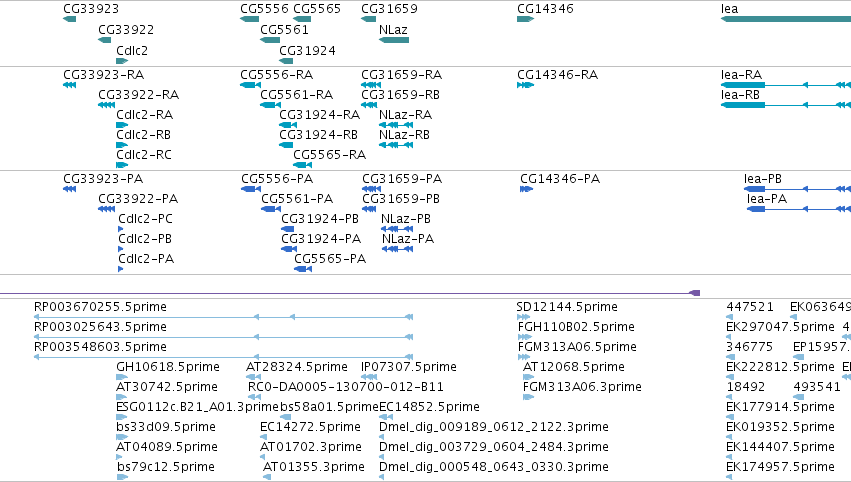This screenshot has width=851, height=482.
Task: Click protein CG5565-PA
Action: click(x=330, y=259)
